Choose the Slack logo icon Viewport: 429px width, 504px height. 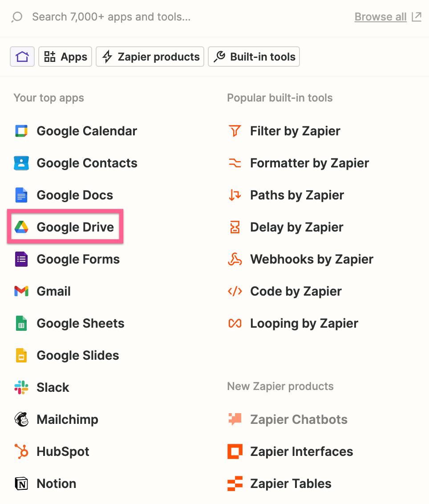click(x=21, y=387)
